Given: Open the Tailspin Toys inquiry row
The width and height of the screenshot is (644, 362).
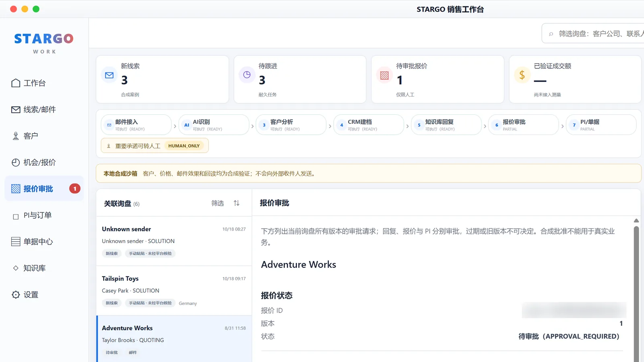Looking at the screenshot, I should 174,290.
